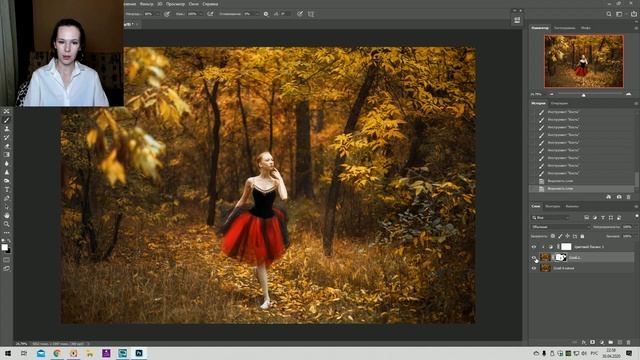This screenshot has height=360, width=640.
Task: Select Слой 2 layer mask thumbnail
Action: 562,258
